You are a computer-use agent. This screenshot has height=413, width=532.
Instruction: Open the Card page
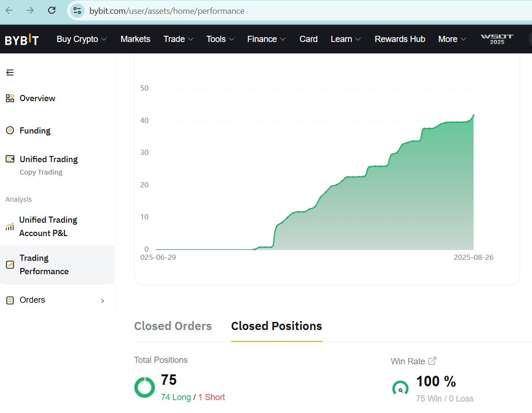click(308, 39)
